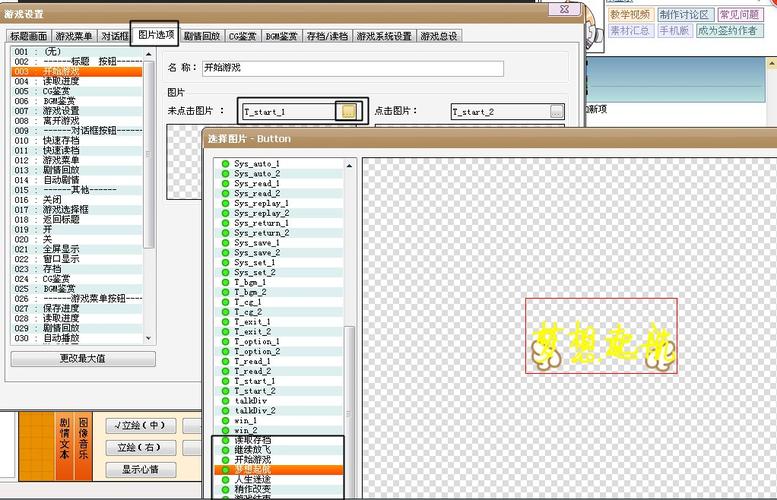Select list row 027 保存进度

[77, 308]
